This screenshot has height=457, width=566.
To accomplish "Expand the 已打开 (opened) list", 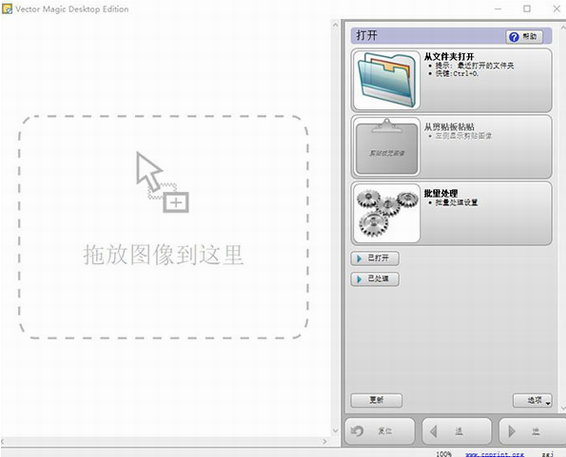I will (375, 258).
